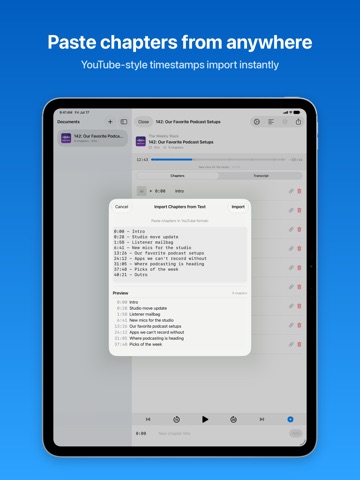The width and height of the screenshot is (360, 480).
Task: Rewind using the circular skip-backward icon
Action: pyautogui.click(x=177, y=419)
